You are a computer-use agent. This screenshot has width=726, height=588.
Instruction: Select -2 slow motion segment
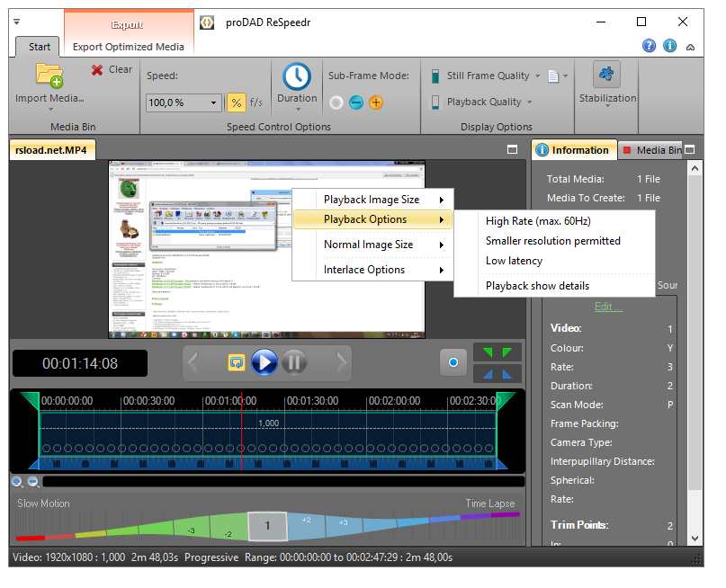[x=229, y=527]
